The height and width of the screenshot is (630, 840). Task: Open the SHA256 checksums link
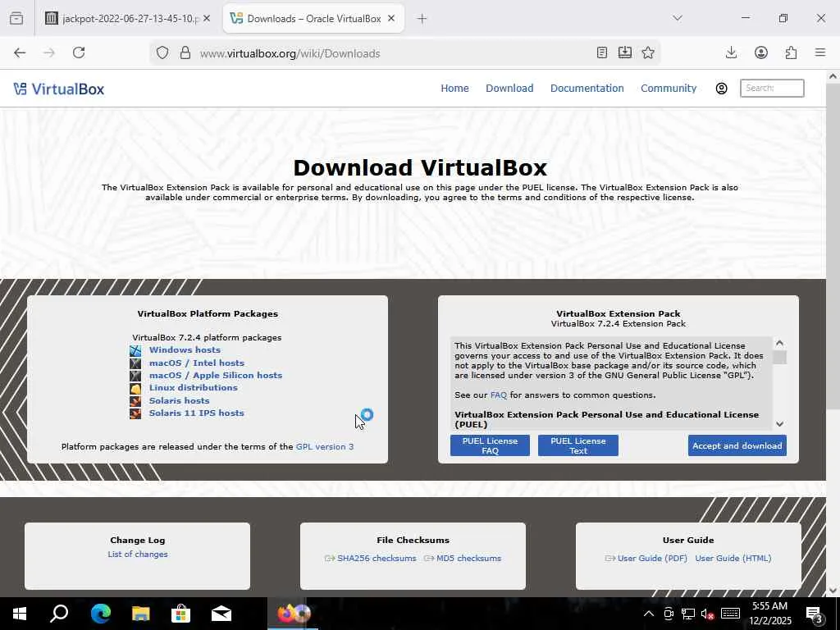[x=377, y=558]
